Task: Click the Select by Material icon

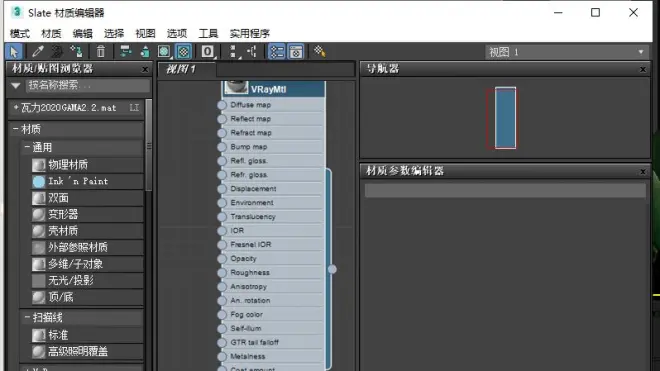Action: [319, 52]
